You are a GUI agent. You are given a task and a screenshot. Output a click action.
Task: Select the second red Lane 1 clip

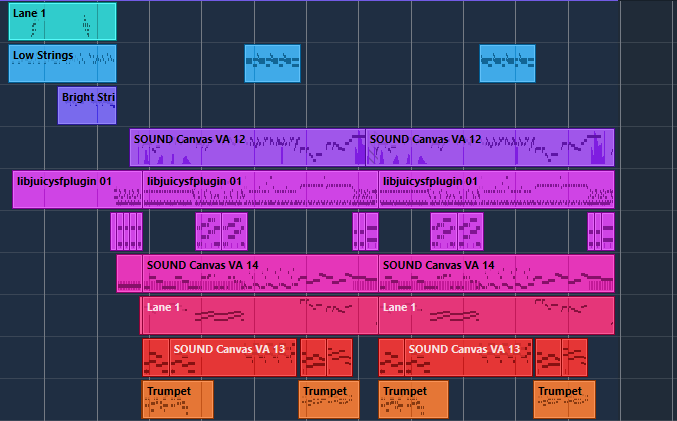(496, 316)
